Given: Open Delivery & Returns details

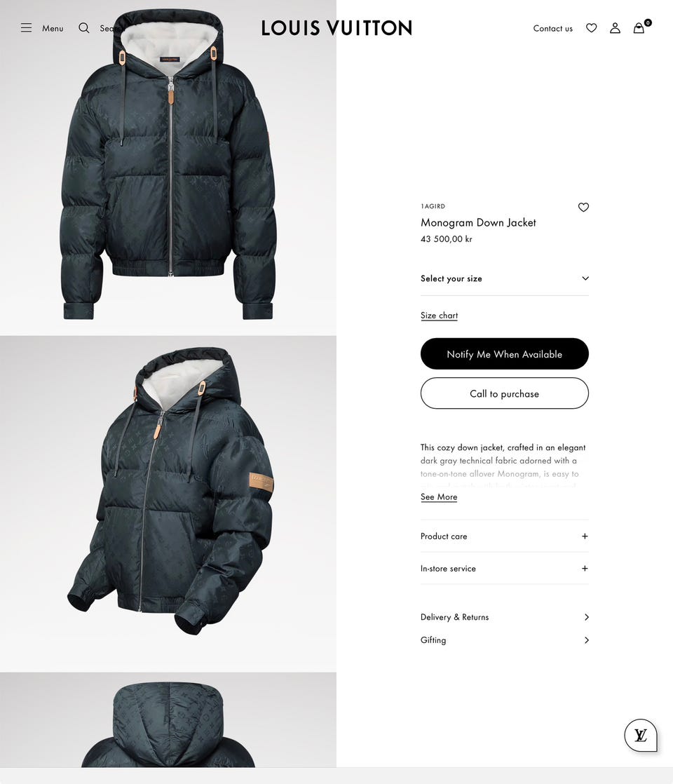Looking at the screenshot, I should coord(505,617).
